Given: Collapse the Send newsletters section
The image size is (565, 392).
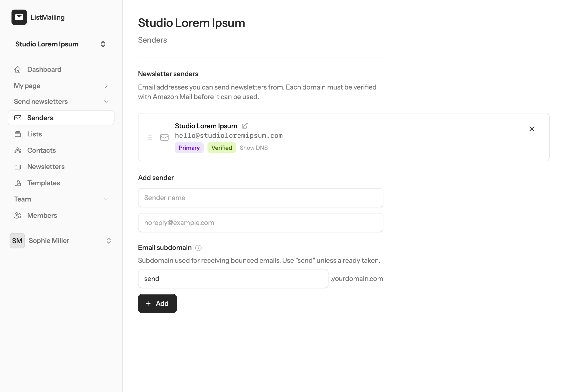Looking at the screenshot, I should [61, 101].
